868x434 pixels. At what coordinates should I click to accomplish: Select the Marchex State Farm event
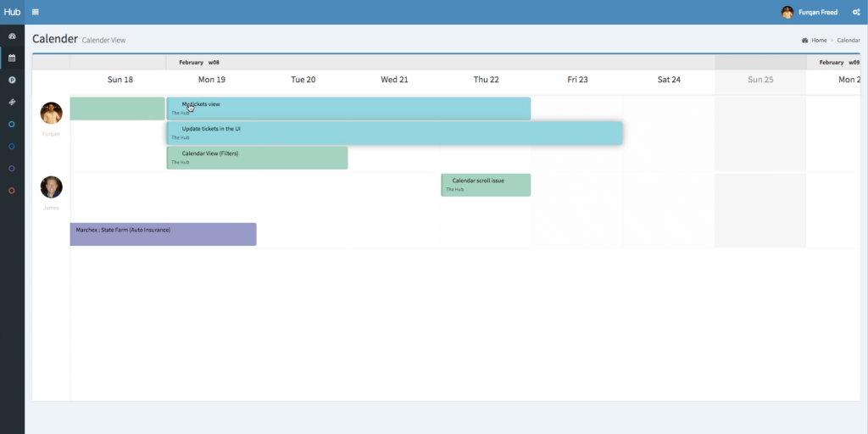click(x=163, y=234)
